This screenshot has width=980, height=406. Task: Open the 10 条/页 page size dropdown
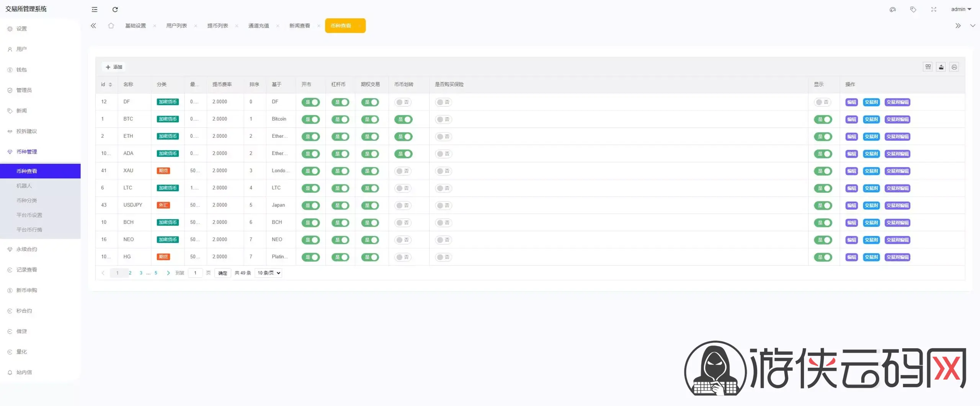pos(269,273)
